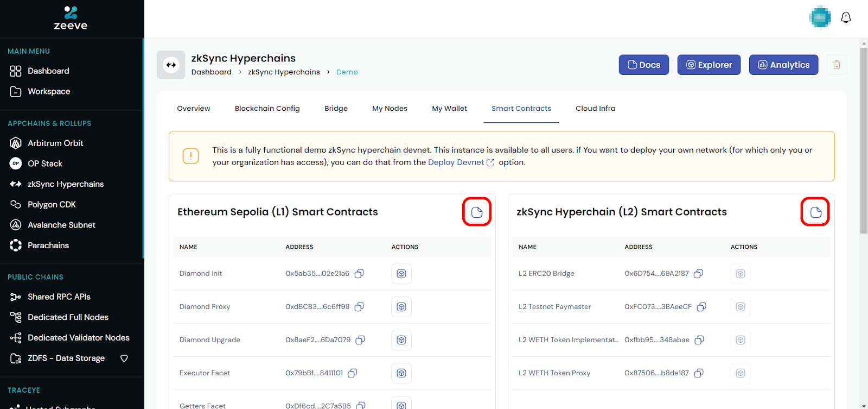Open Diamond Init action icon
The height and width of the screenshot is (409, 868).
pos(401,274)
